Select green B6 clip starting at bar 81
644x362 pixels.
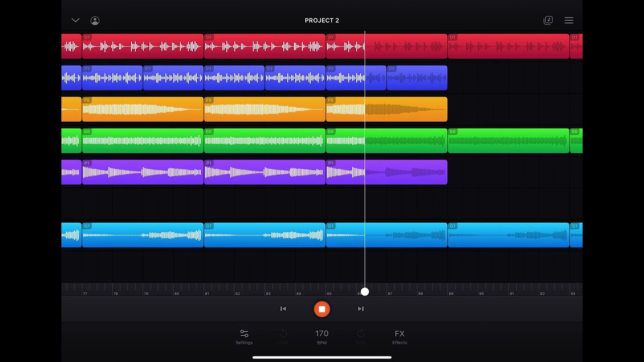265,141
